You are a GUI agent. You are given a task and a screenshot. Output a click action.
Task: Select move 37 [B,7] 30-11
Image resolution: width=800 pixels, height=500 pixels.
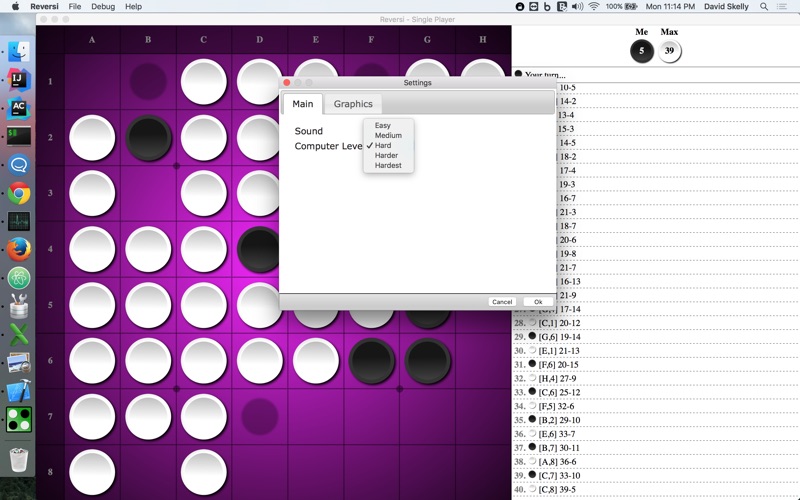point(656,448)
